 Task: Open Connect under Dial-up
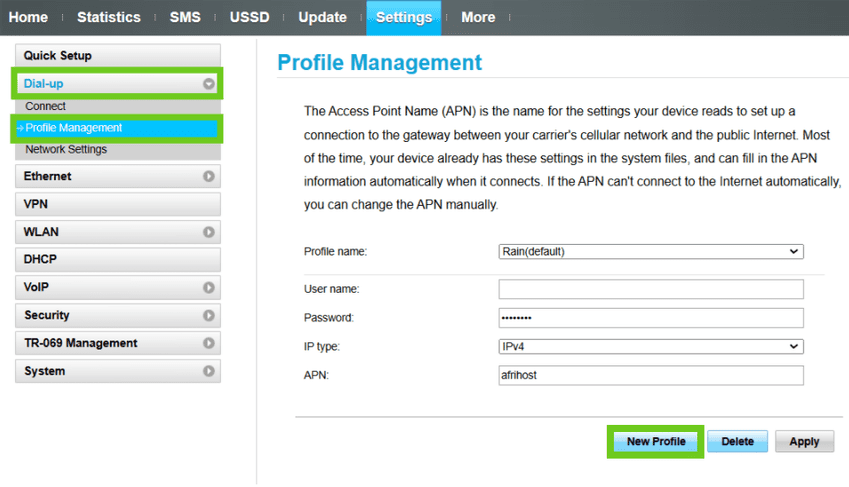pos(46,106)
